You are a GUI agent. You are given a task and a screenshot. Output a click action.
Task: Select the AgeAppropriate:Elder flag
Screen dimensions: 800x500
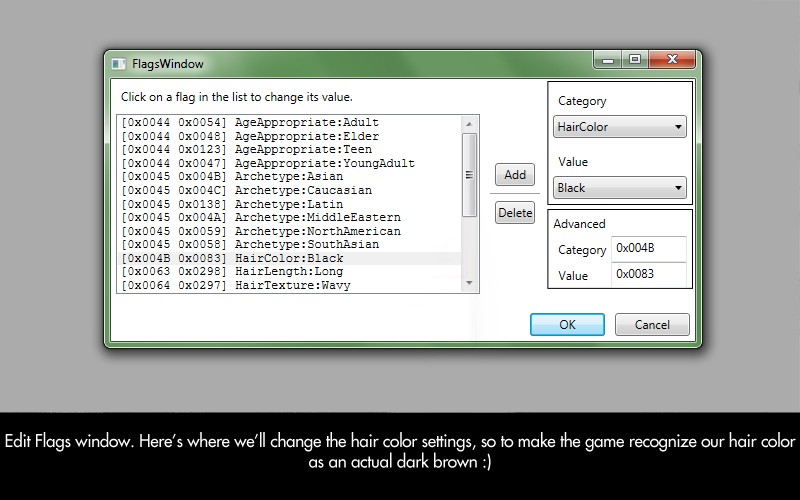[289, 136]
